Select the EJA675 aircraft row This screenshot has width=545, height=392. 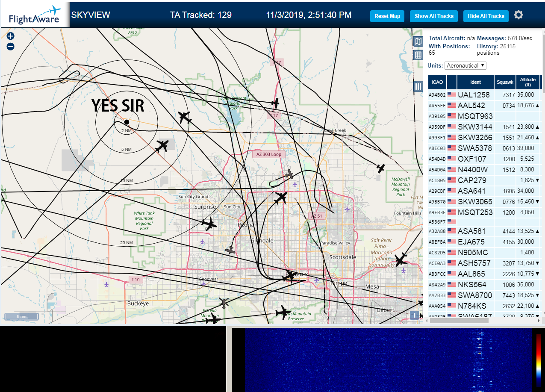[485, 242]
